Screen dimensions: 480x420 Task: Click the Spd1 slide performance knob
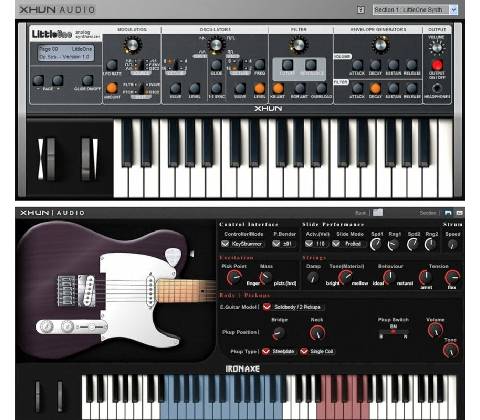[376, 245]
